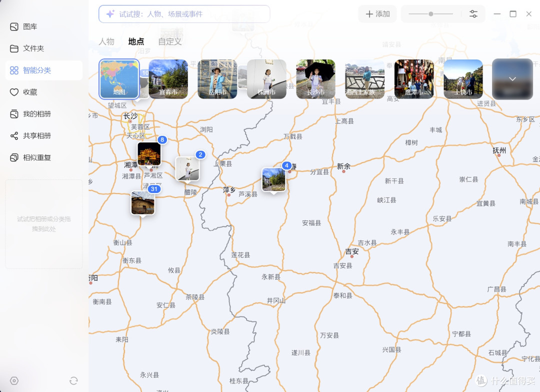The image size is (540, 392).
Task: Click the 吉安 city label on map
Action: [352, 251]
